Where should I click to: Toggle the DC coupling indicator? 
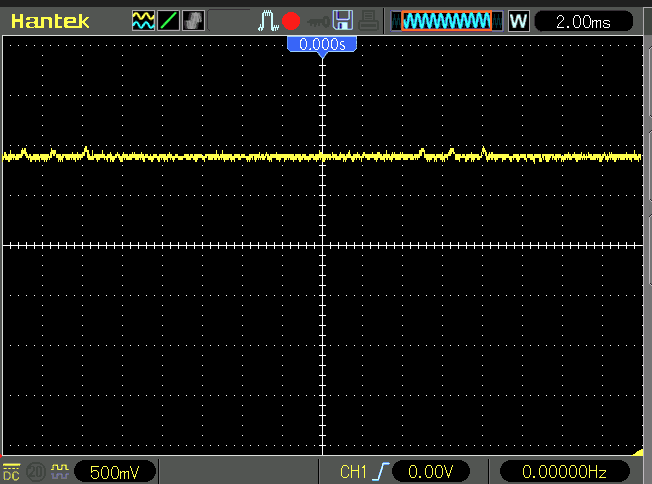12,471
